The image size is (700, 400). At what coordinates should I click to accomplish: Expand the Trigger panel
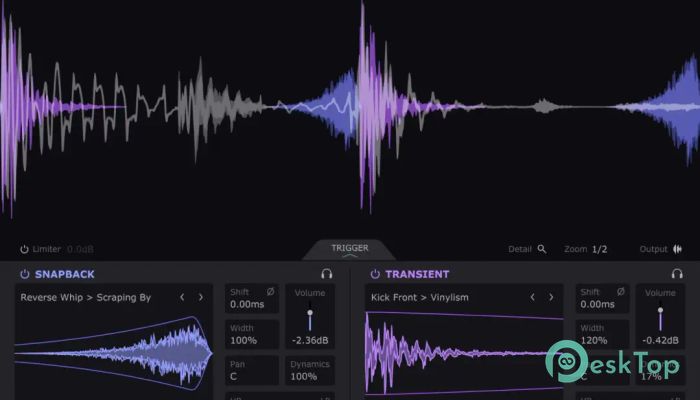click(x=350, y=250)
